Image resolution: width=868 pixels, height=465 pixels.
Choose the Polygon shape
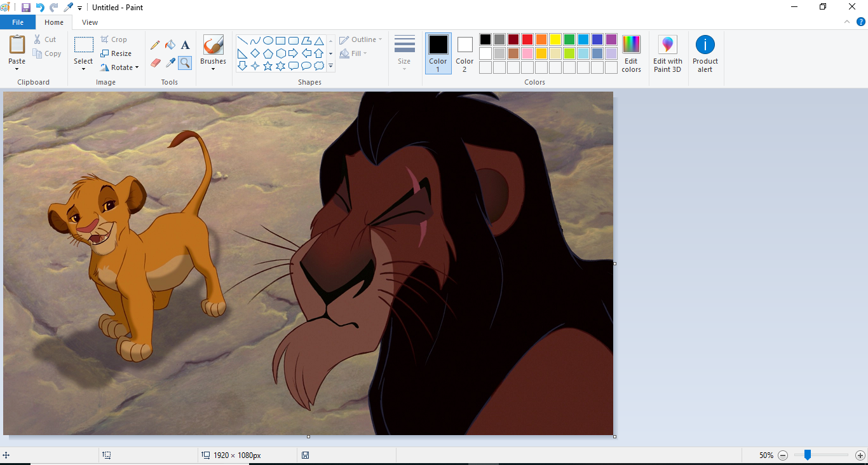point(306,41)
